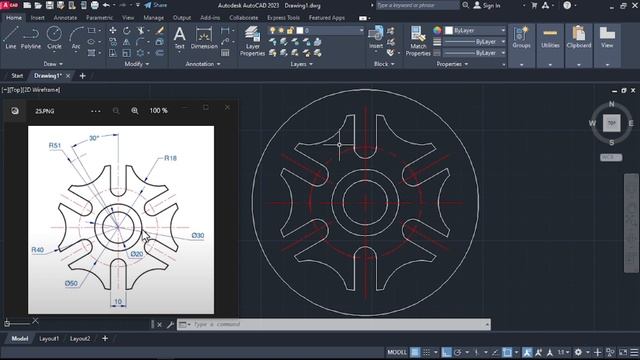This screenshot has width=640, height=360.
Task: Click the Scale tool icon
Action: tap(127, 53)
